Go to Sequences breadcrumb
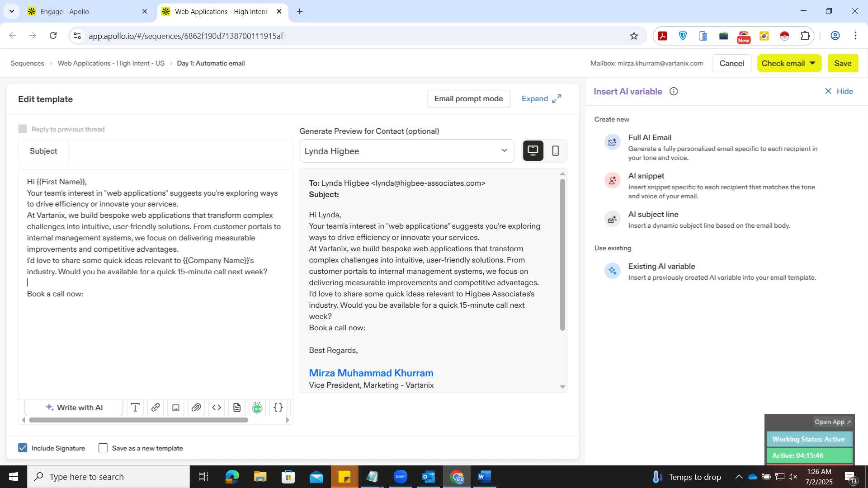868x488 pixels. coord(27,63)
